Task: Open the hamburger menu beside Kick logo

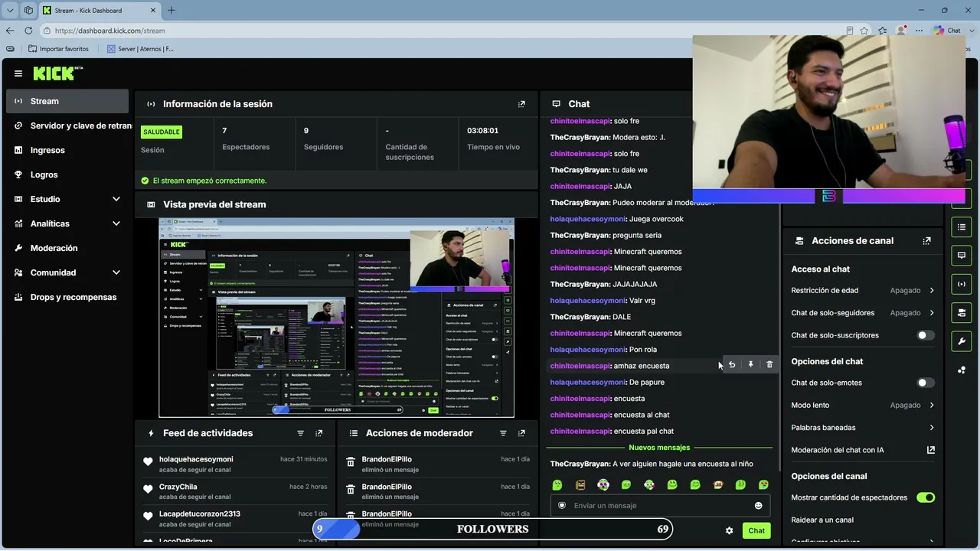Action: 18,73
